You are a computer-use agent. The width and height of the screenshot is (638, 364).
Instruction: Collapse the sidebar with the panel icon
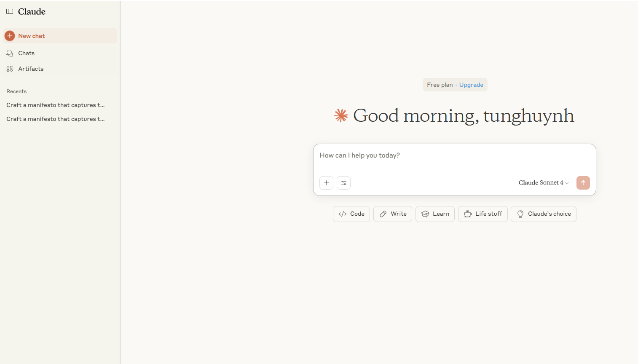pos(10,11)
